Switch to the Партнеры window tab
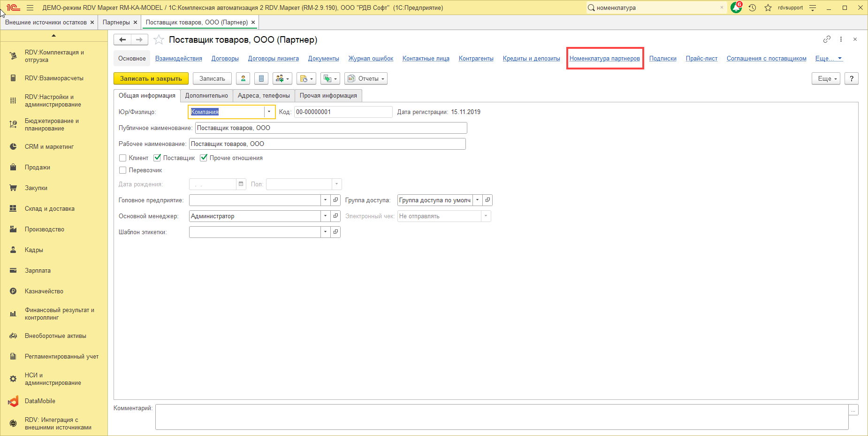This screenshot has width=868, height=436. click(x=116, y=23)
